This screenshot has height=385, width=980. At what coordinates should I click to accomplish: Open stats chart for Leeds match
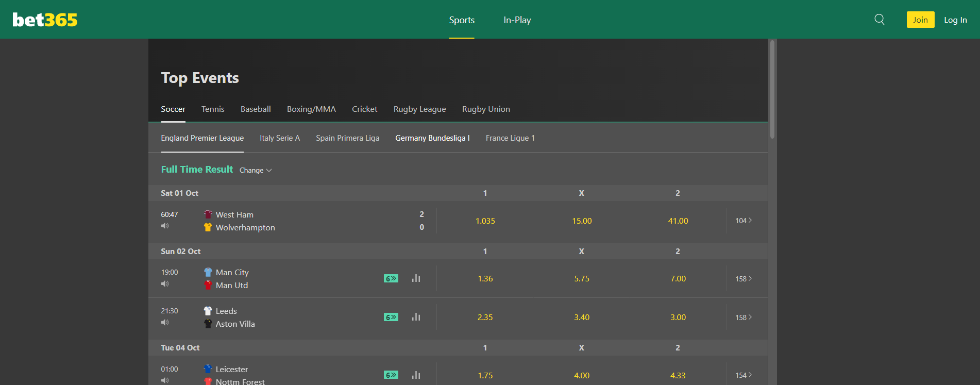click(416, 317)
